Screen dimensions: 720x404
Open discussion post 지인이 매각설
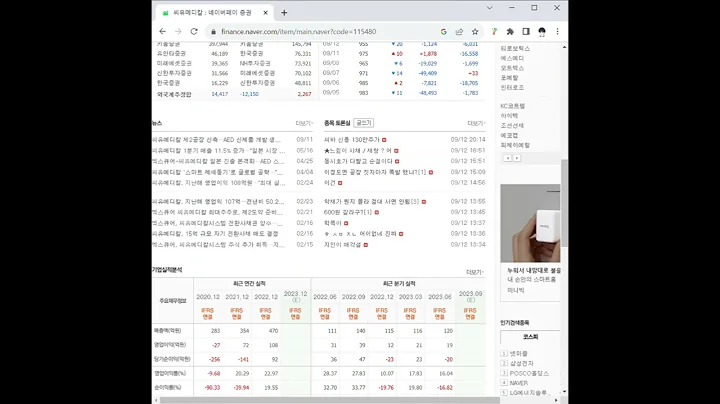343,245
